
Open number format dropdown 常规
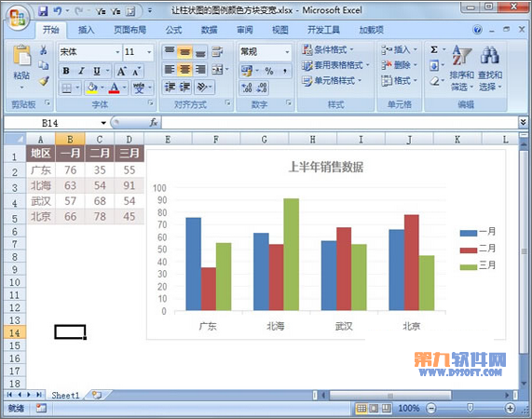tap(287, 52)
